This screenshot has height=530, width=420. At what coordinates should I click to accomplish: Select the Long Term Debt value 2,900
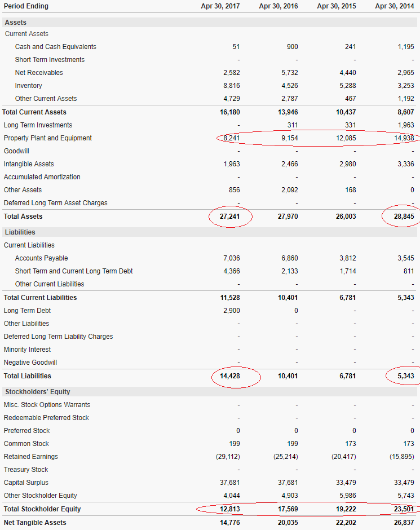point(232,311)
